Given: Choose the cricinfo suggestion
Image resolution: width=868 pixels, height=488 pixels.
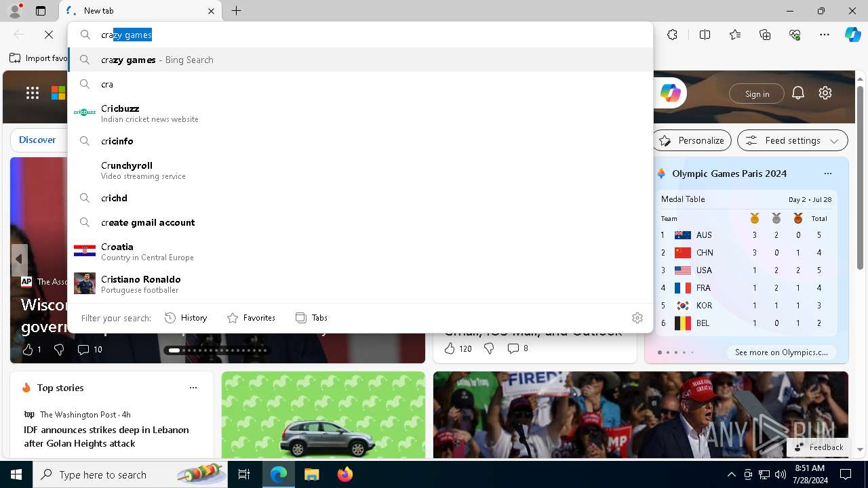Looking at the screenshot, I should [361, 141].
